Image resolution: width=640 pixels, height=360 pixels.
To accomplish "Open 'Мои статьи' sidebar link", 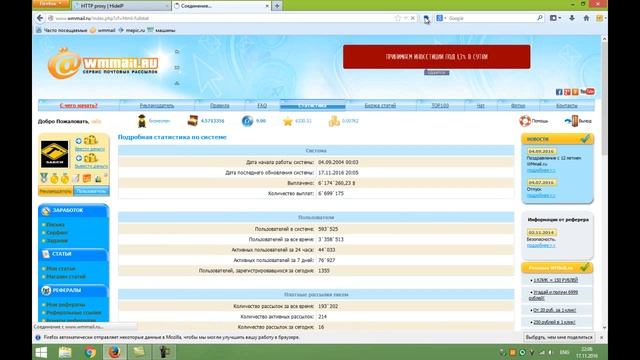I will point(61,269).
